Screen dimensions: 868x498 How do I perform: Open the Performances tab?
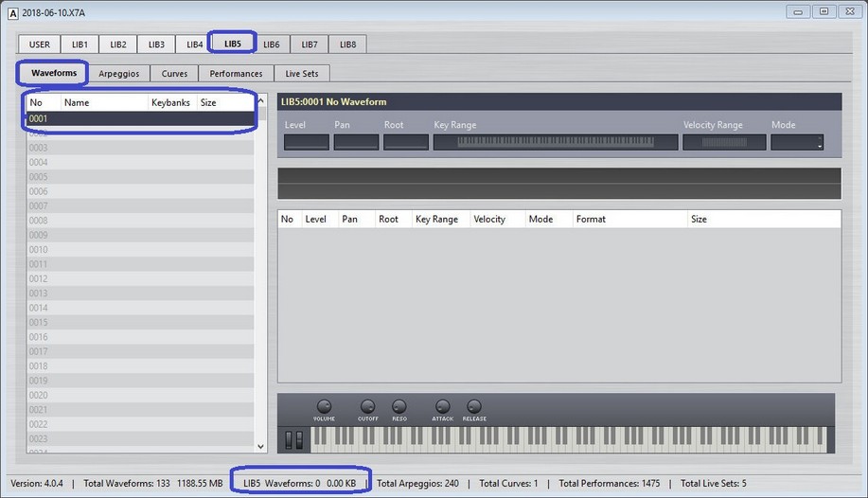[236, 74]
